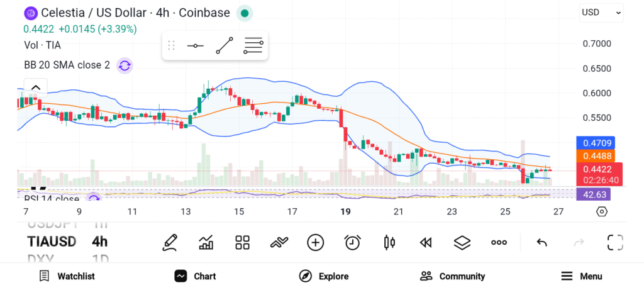Click the create alert clock icon
Image resolution: width=644 pixels, height=290 pixels.
point(352,242)
